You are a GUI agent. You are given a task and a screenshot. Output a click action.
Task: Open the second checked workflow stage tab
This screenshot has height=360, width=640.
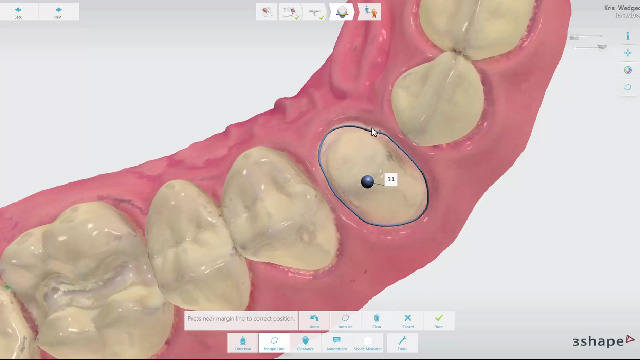pos(290,12)
